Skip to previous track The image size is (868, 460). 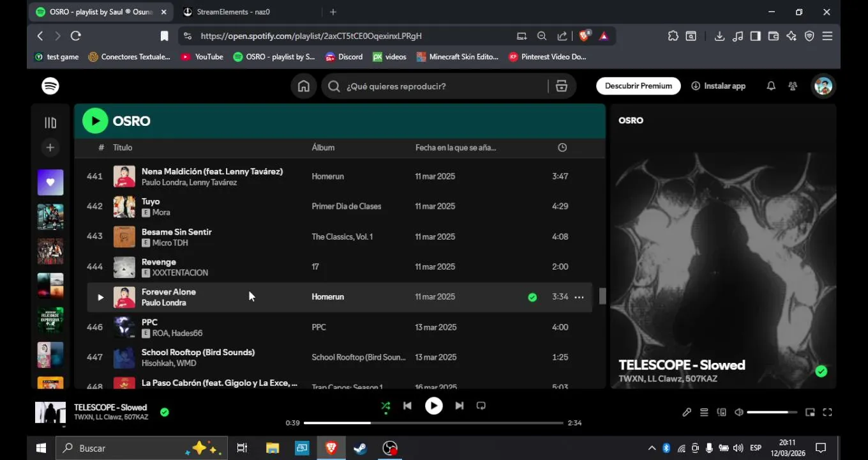click(407, 406)
